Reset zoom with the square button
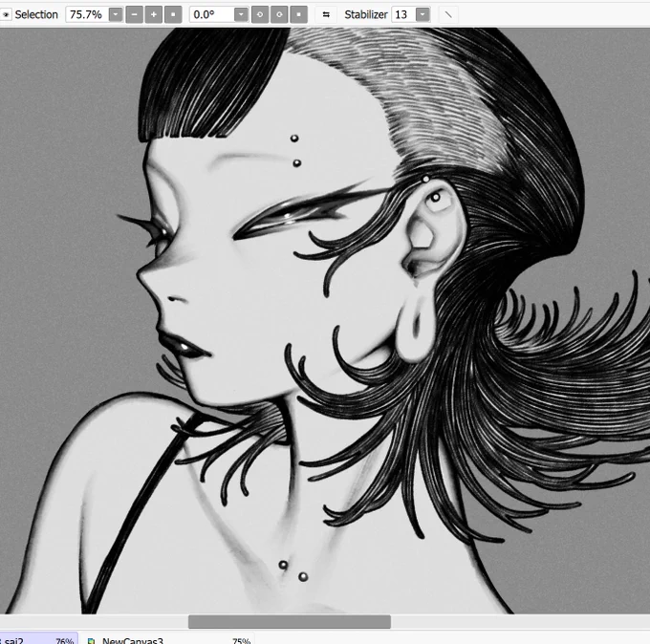650x644 pixels. pyautogui.click(x=173, y=14)
